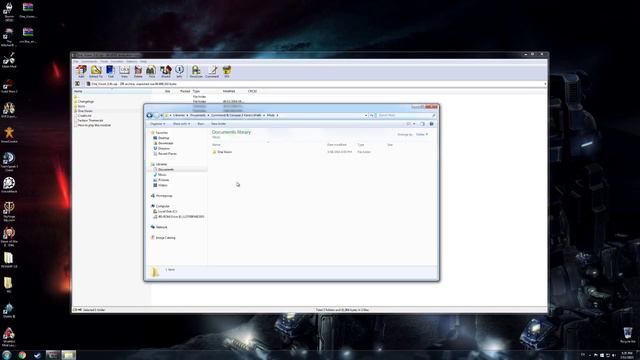The image size is (640, 360).
Task: Open the Options menu in WinRAR
Action: pos(131,61)
